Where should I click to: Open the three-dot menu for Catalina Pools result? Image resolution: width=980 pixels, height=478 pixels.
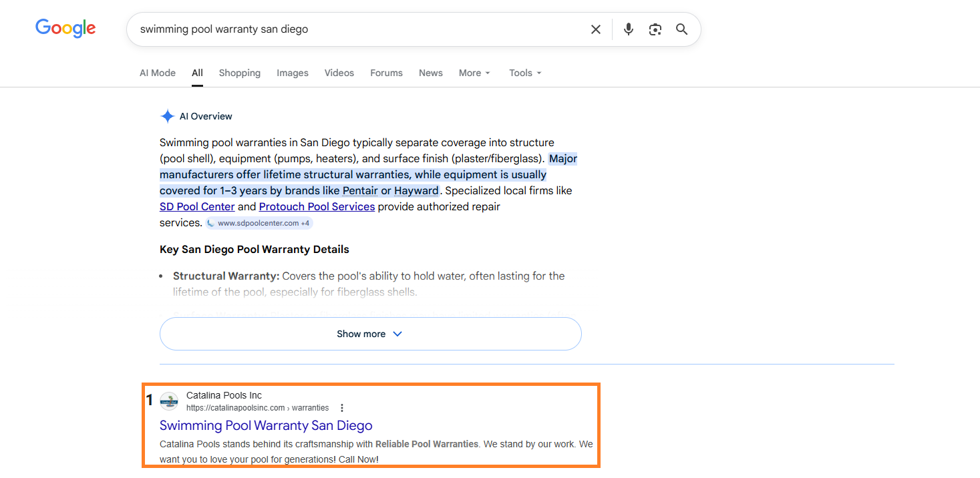click(342, 408)
